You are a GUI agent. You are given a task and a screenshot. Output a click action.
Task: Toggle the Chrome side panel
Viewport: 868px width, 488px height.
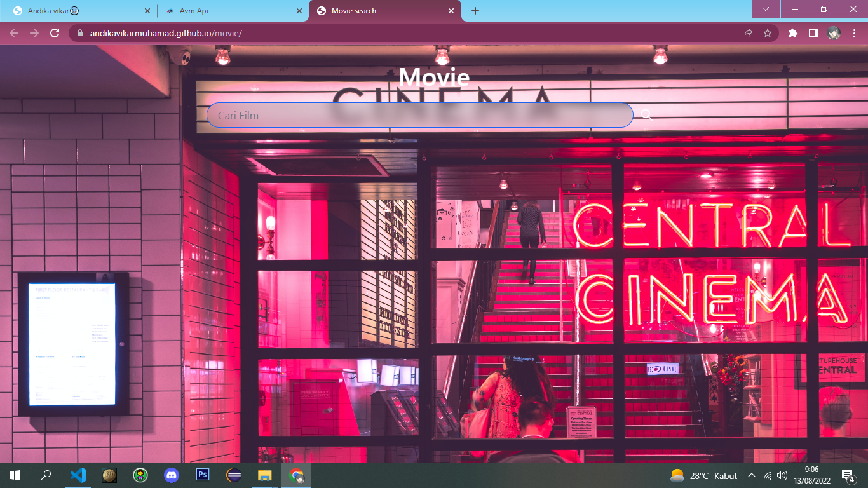coord(813,33)
